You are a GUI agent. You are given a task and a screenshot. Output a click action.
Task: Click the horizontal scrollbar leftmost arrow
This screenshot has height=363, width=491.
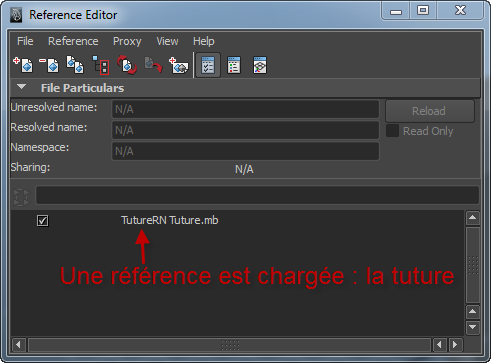click(19, 345)
